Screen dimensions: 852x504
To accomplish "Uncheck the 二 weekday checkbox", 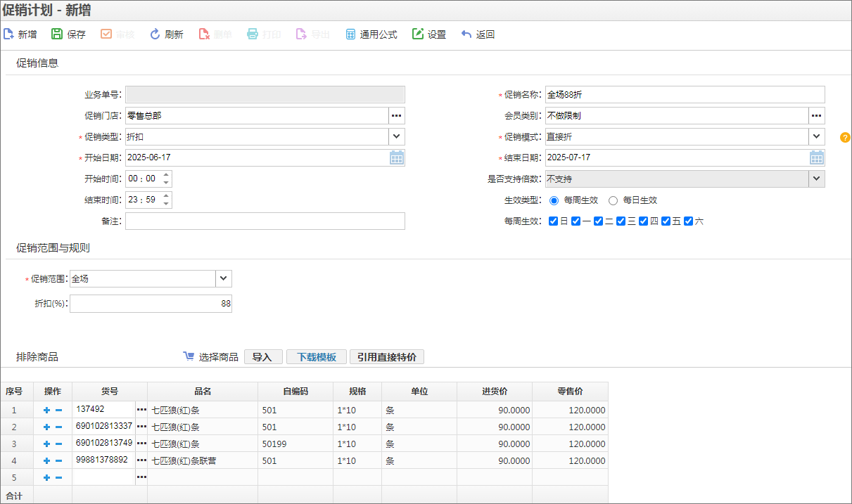I will tap(598, 221).
